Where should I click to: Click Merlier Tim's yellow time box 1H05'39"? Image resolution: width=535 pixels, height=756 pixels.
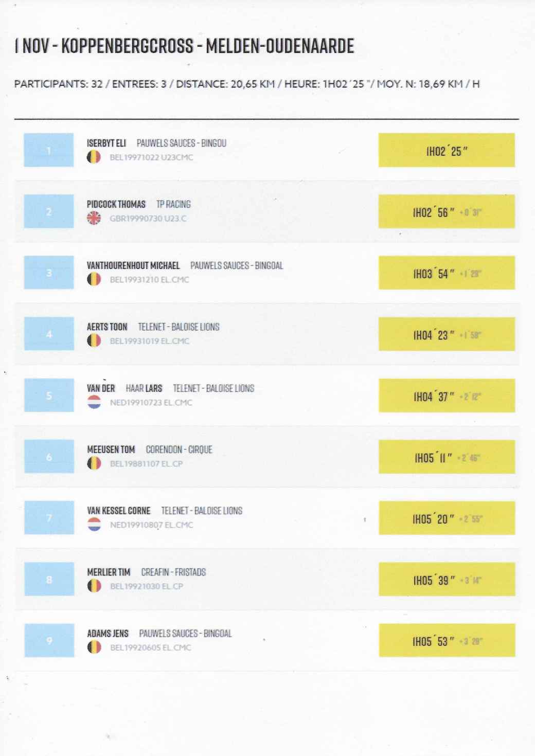pos(447,580)
